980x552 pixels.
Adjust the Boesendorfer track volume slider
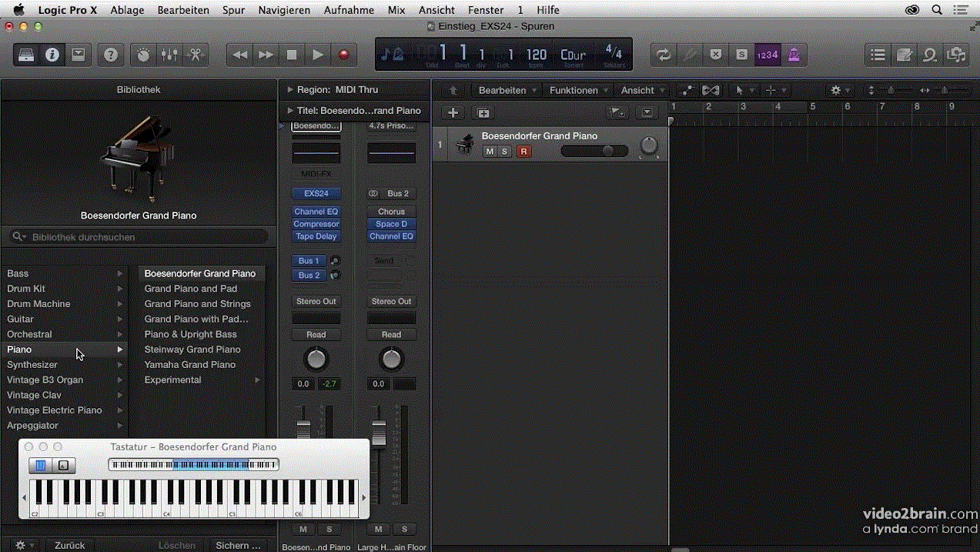point(594,152)
